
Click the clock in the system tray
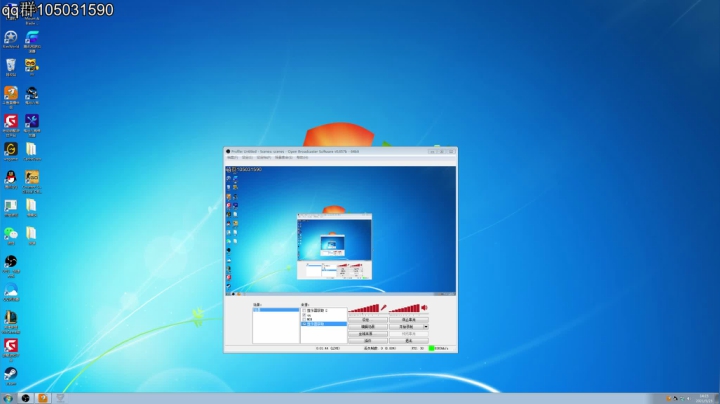pyautogui.click(x=704, y=398)
